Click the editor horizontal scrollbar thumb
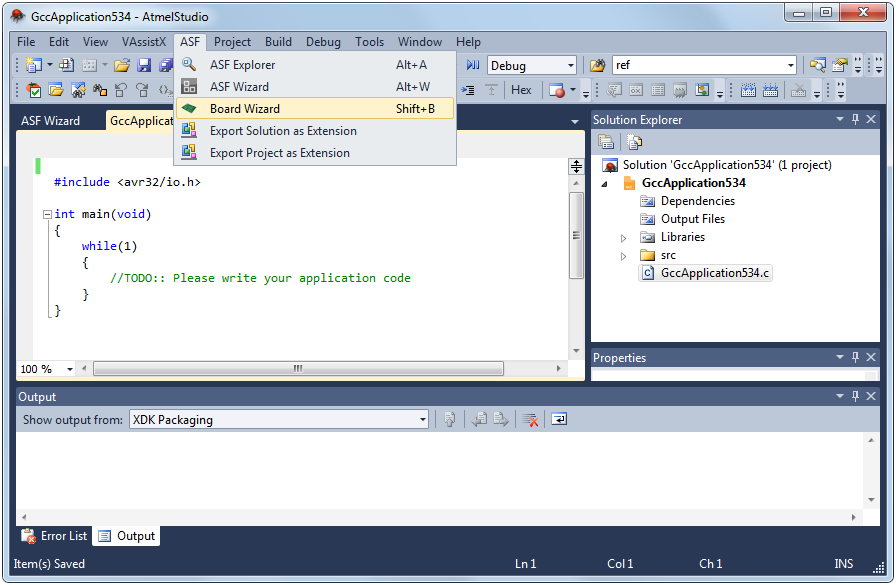Viewport: 896px width, 585px height. tap(298, 368)
